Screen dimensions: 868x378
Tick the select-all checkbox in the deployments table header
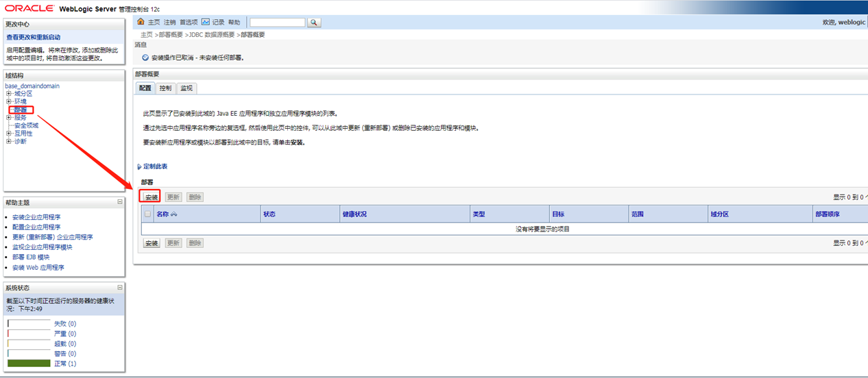coord(147,214)
